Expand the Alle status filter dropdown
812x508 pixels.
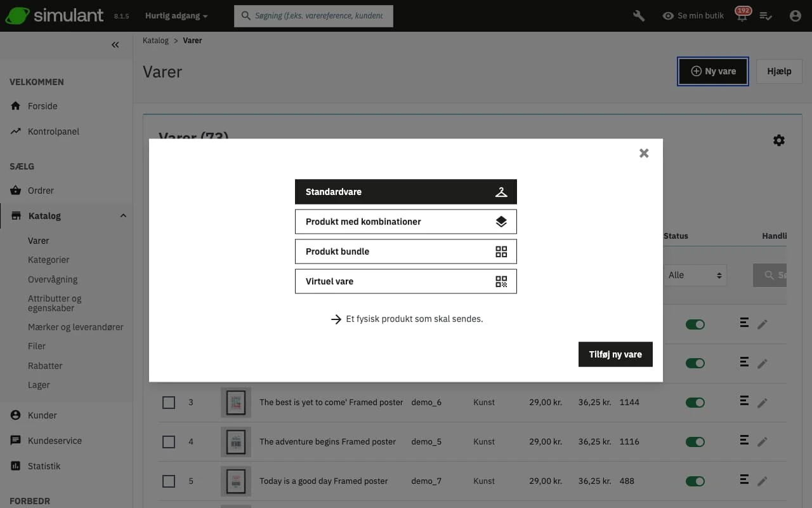(x=695, y=275)
